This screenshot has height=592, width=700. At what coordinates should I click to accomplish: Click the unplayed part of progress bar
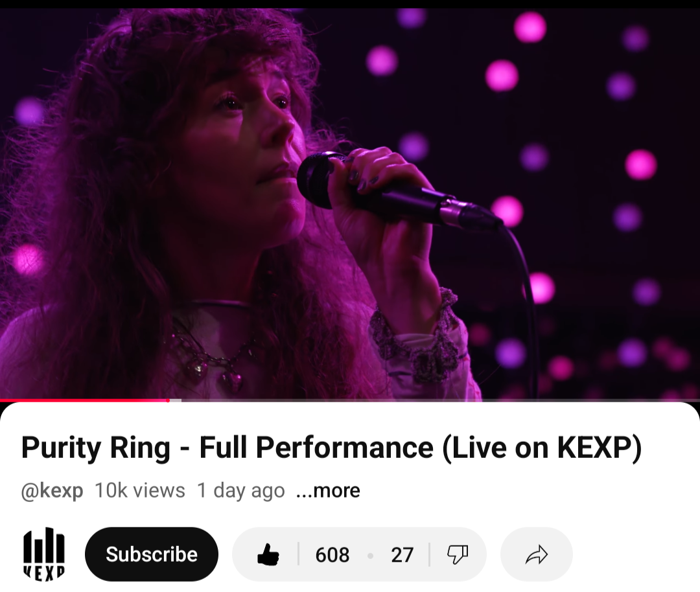click(441, 400)
